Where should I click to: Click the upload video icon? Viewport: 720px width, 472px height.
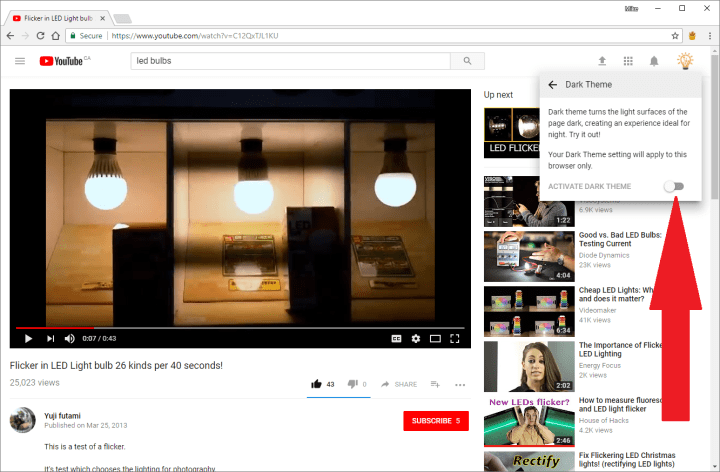(x=602, y=61)
